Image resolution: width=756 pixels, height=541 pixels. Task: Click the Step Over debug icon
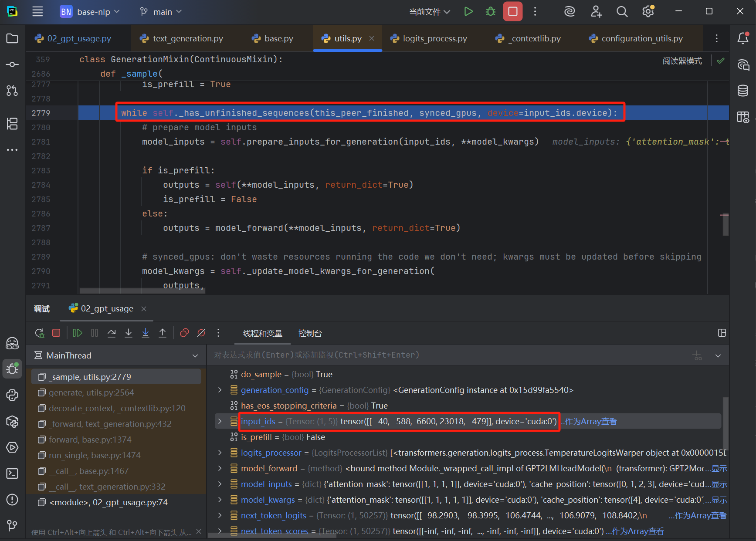(x=112, y=333)
